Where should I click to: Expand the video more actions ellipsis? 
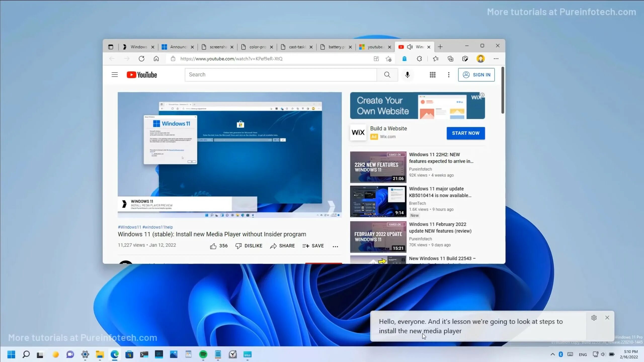coord(335,246)
